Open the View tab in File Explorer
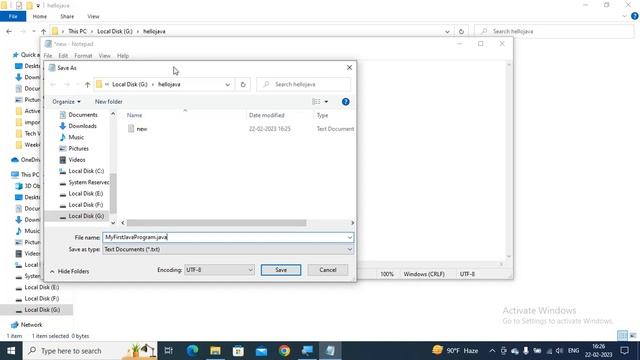 pyautogui.click(x=93, y=16)
